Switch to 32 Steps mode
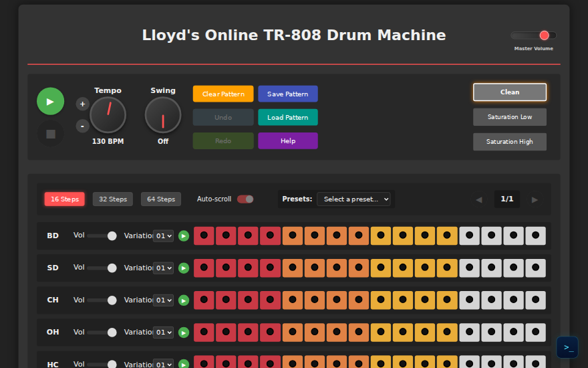The height and width of the screenshot is (368, 588). coord(112,199)
